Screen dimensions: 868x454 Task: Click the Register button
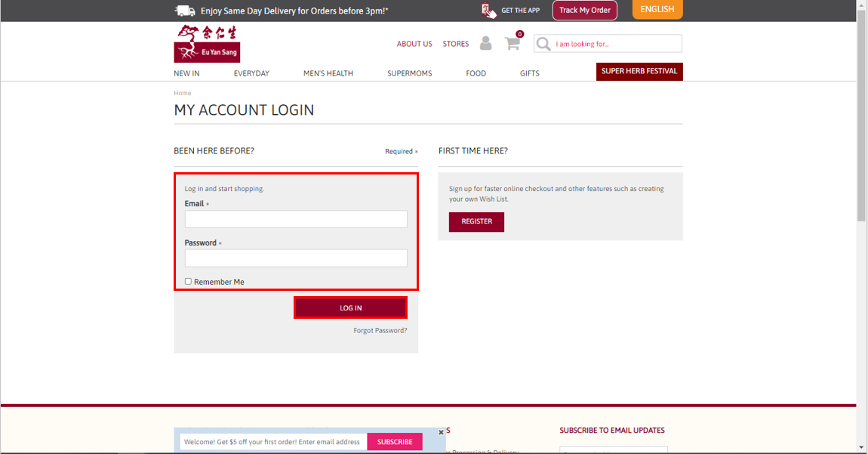[476, 221]
